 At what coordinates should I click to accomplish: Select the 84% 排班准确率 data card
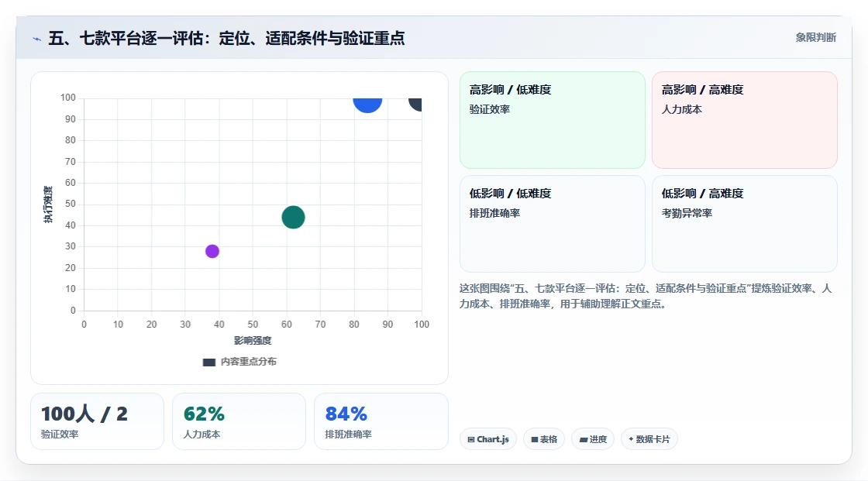pyautogui.click(x=381, y=421)
